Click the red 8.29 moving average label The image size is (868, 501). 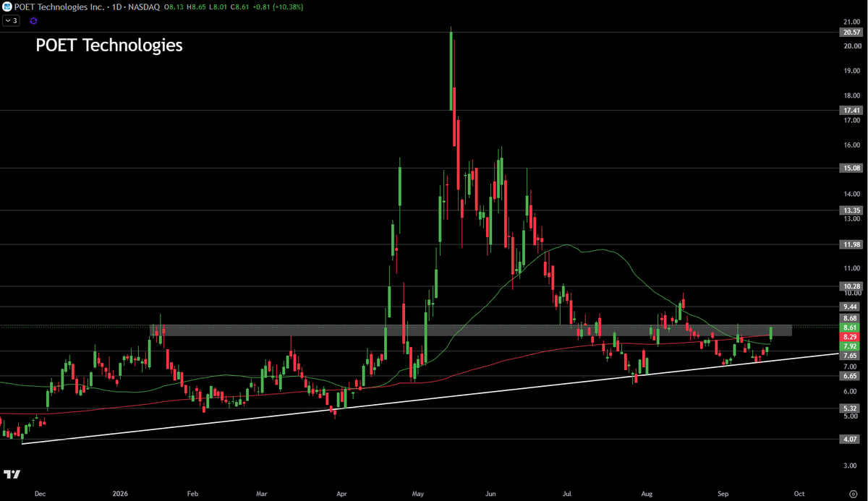point(851,337)
